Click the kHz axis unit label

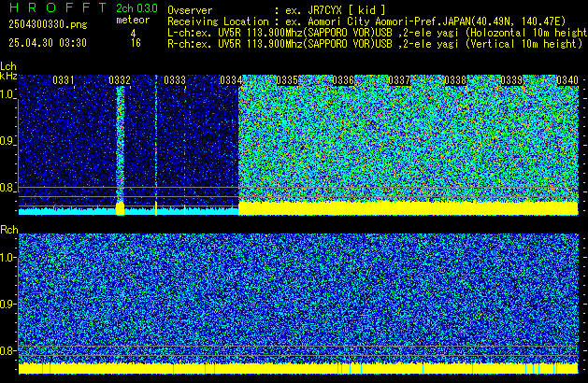(x=8, y=76)
